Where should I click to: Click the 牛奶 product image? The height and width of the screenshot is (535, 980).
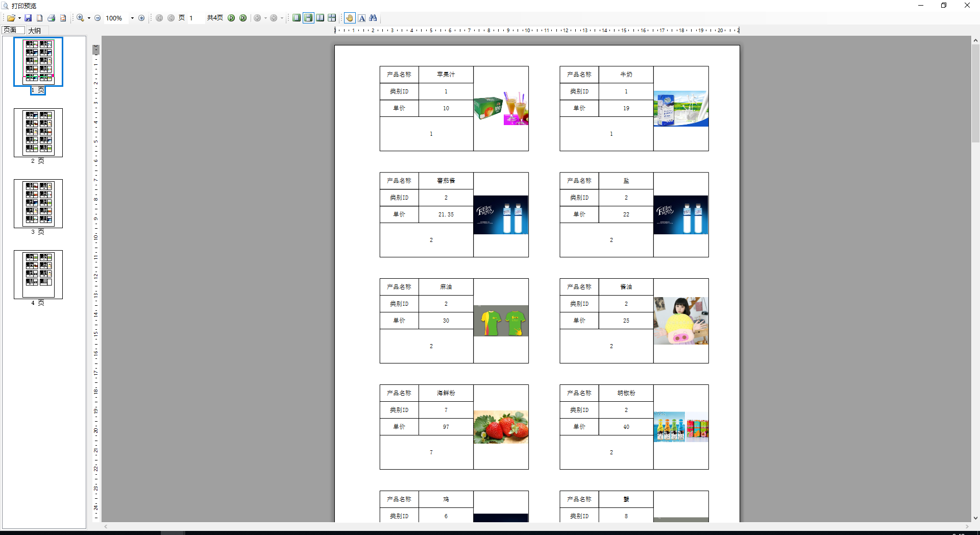[x=681, y=108]
